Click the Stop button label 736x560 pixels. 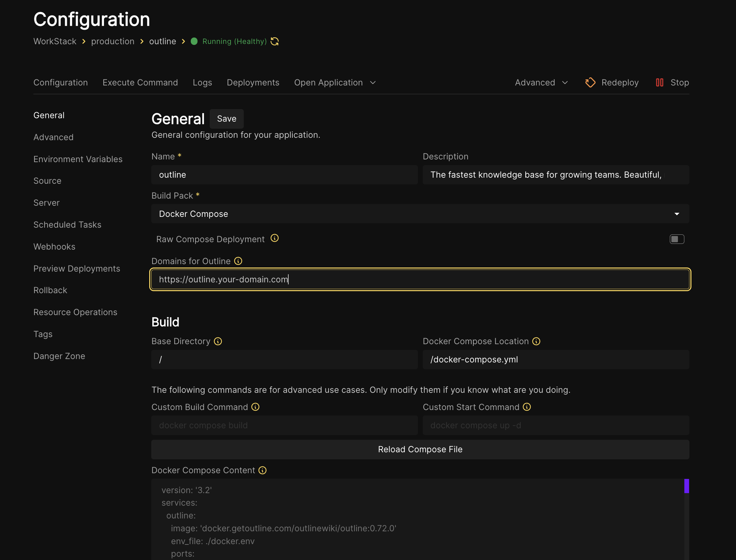680,83
